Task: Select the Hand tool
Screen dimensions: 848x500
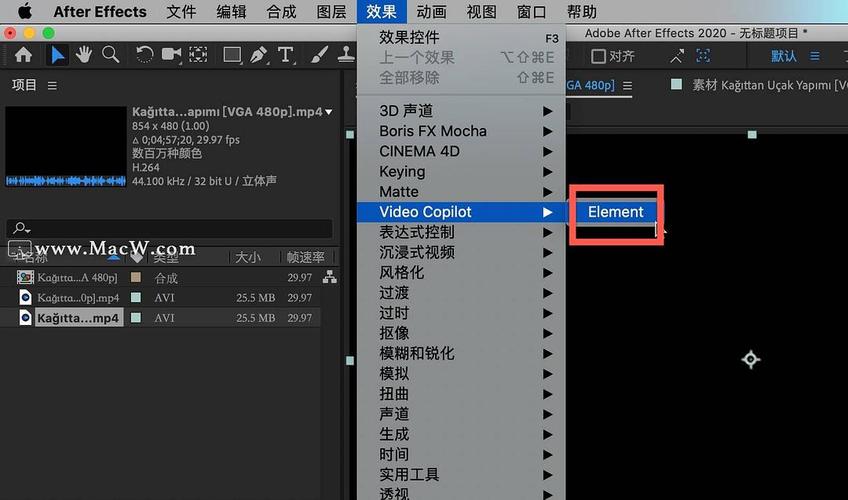Action: coord(84,55)
